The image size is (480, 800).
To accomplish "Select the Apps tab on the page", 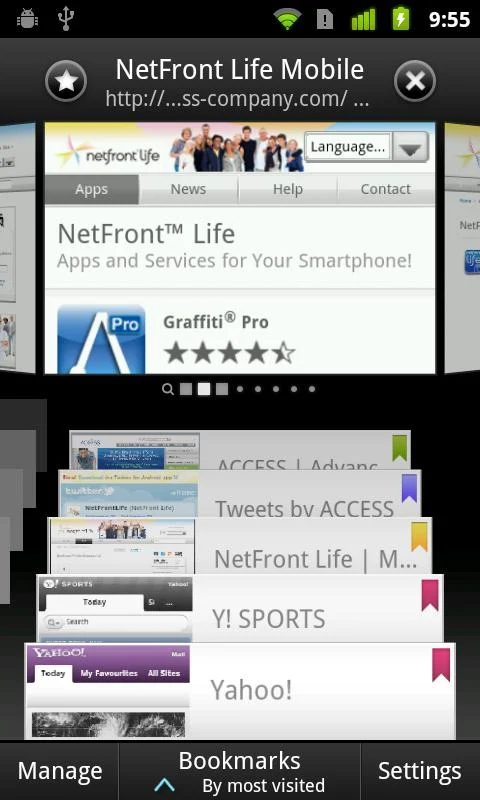I will click(91, 189).
